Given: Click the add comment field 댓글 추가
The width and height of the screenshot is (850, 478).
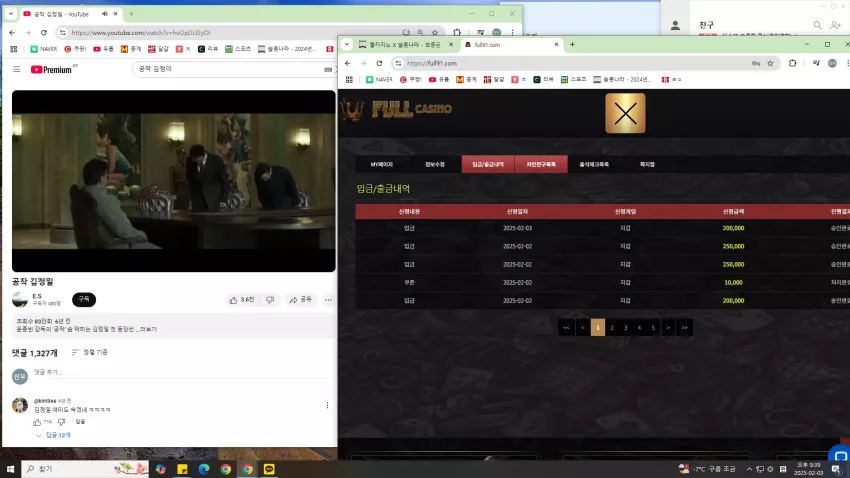Looking at the screenshot, I should 182,372.
